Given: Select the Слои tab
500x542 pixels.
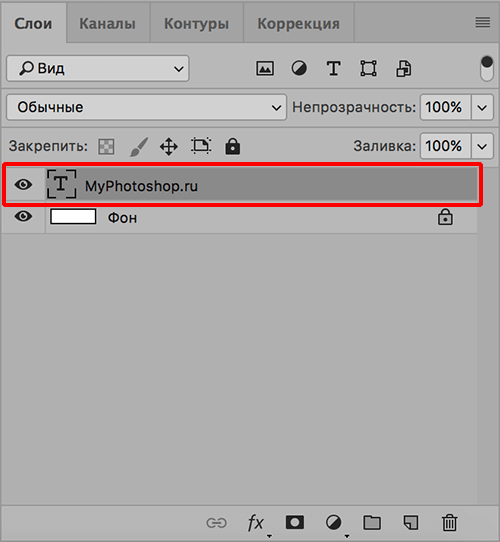Looking at the screenshot, I should point(33,24).
